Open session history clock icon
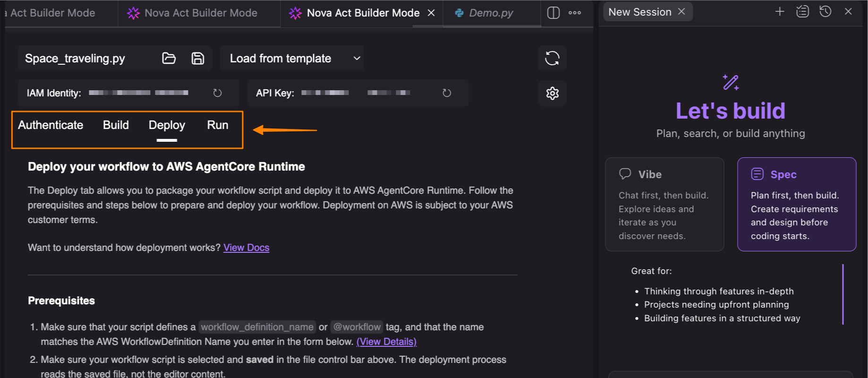 [x=825, y=12]
